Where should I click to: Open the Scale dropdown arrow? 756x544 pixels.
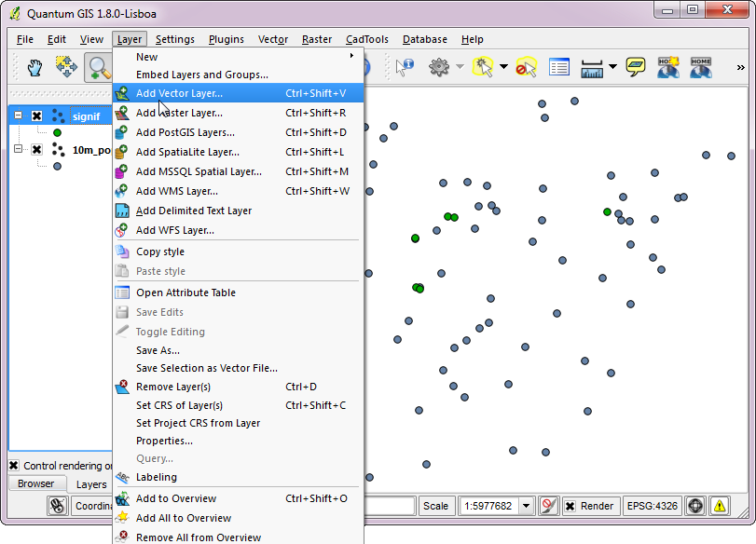(527, 506)
